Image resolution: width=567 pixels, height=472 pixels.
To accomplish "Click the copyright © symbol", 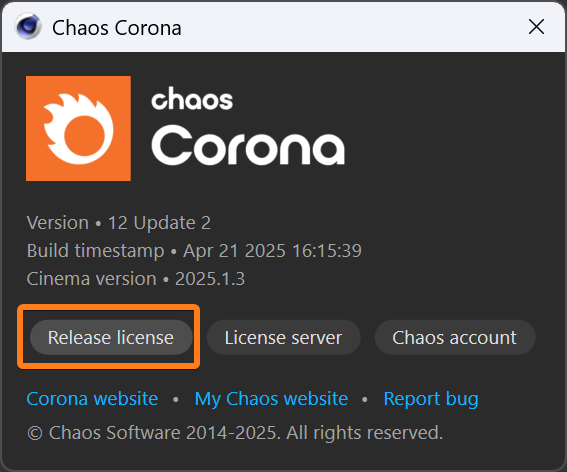I will (x=35, y=433).
